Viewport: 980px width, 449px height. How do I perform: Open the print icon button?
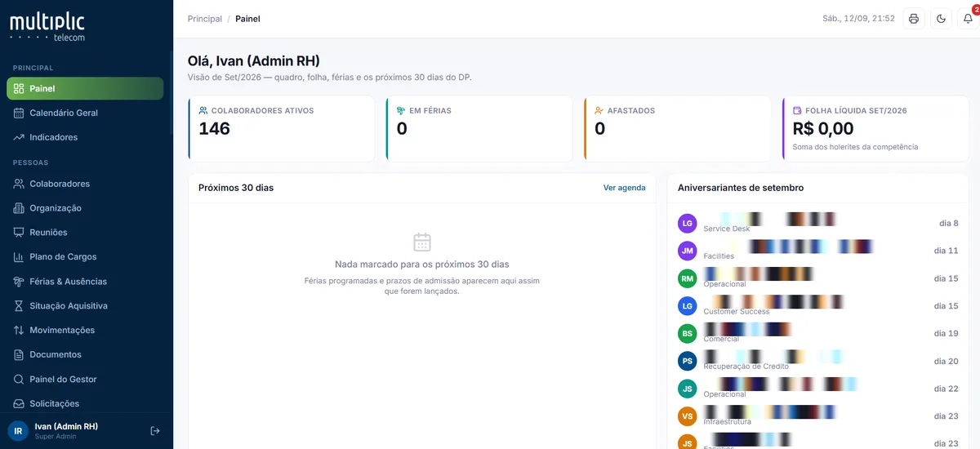[x=914, y=19]
